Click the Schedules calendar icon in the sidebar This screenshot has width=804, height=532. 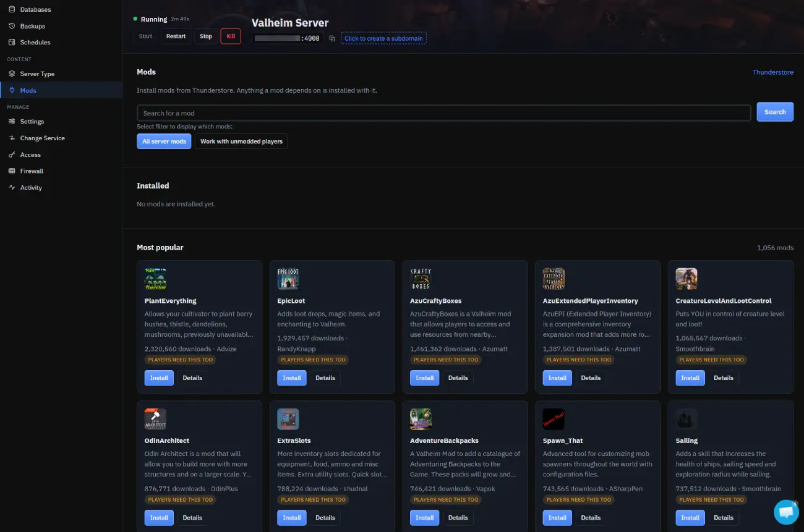point(12,42)
